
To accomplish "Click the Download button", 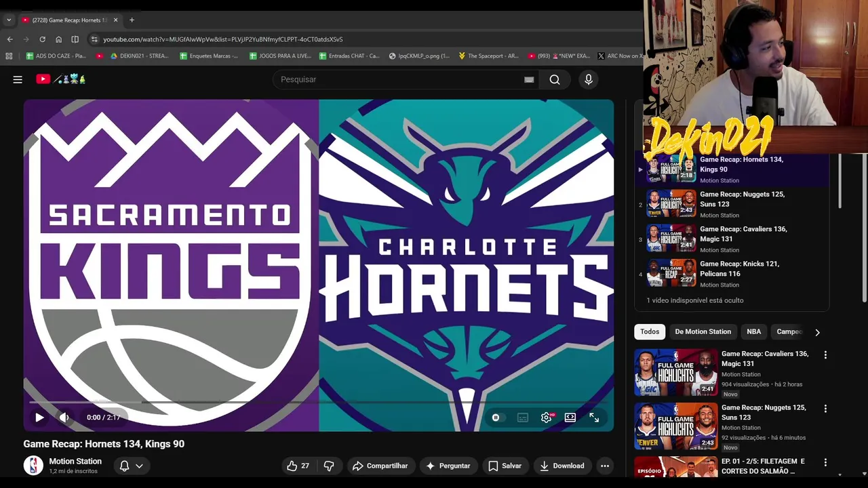I will tap(561, 466).
